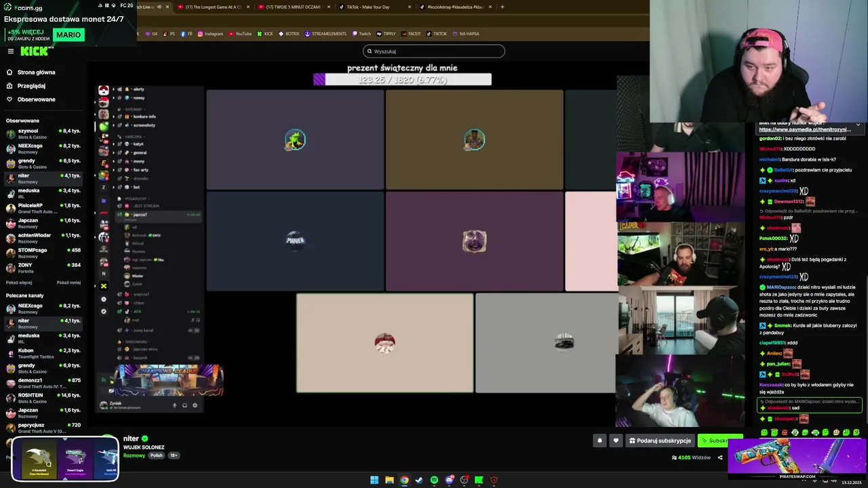Open a new browser tab
868x488 pixels.
(502, 7)
